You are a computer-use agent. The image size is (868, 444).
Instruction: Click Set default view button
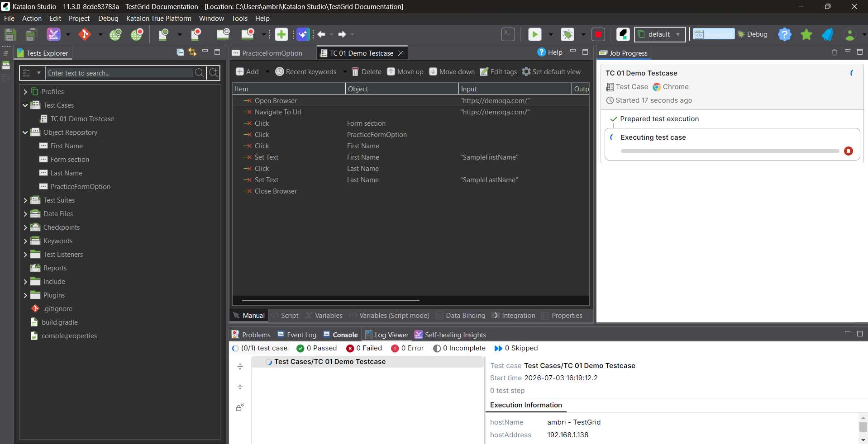[x=551, y=72]
